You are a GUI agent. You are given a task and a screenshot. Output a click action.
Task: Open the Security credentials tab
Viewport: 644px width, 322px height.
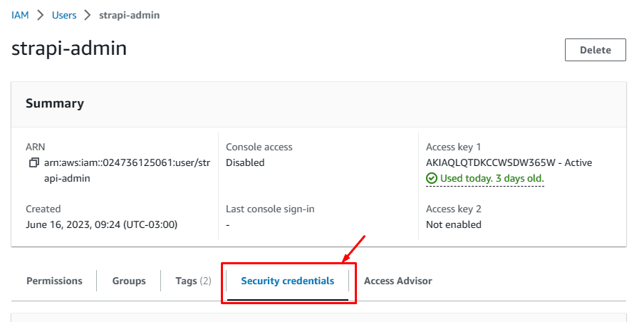[x=287, y=281]
